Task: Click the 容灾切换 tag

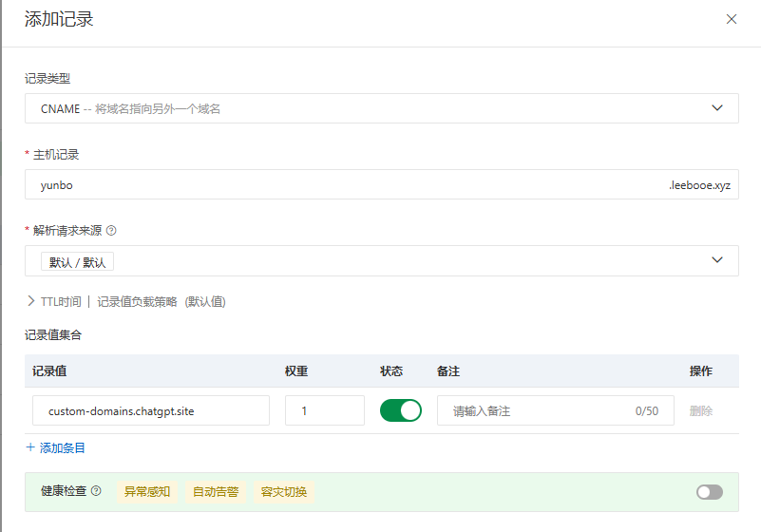Action: (284, 492)
